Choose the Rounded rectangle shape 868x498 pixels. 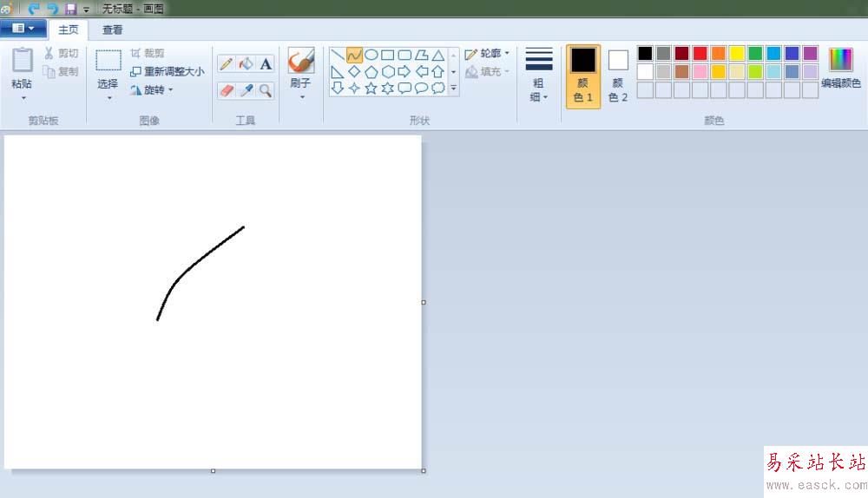point(404,55)
